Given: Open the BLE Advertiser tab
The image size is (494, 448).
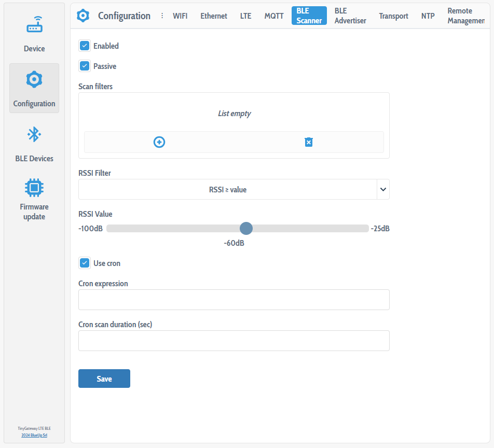Looking at the screenshot, I should tap(350, 16).
